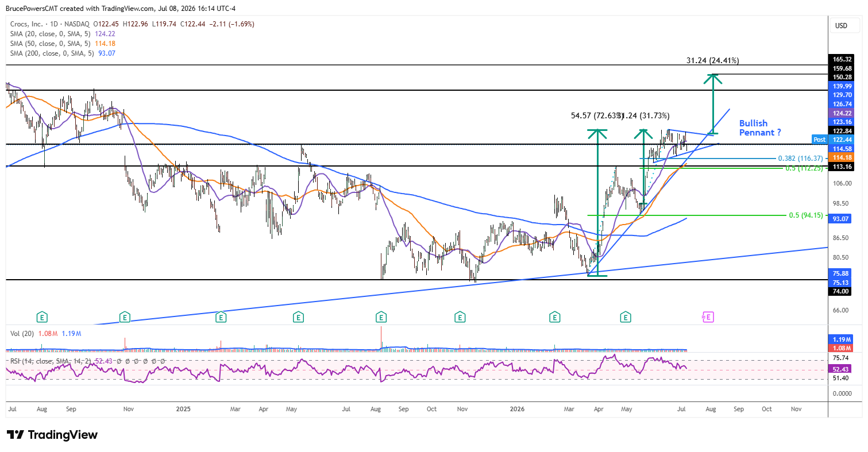Click the earnings marker above the 2026 Mar label
This screenshot has height=452, width=868.
554,316
